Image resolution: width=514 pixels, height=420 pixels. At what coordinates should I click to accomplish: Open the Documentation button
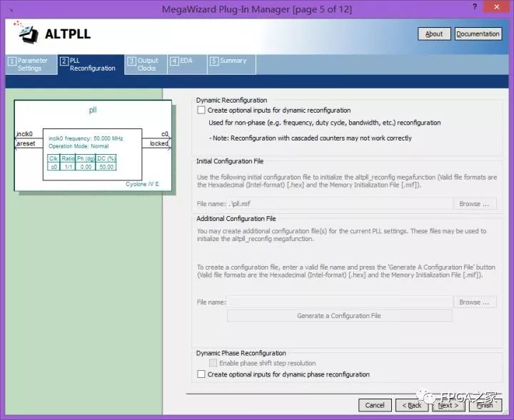[x=478, y=34]
